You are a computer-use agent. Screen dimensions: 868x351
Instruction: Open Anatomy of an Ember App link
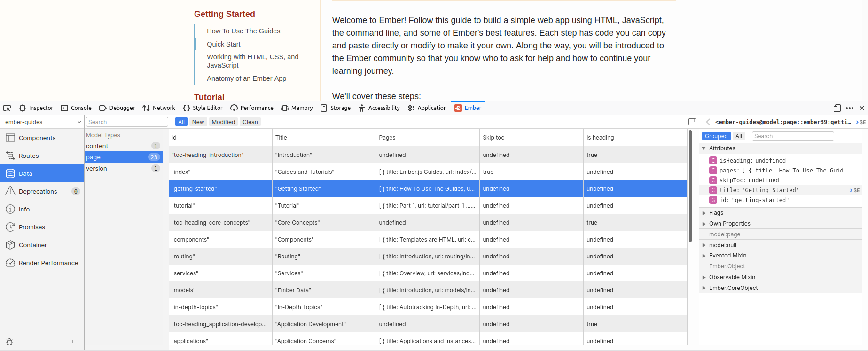247,78
